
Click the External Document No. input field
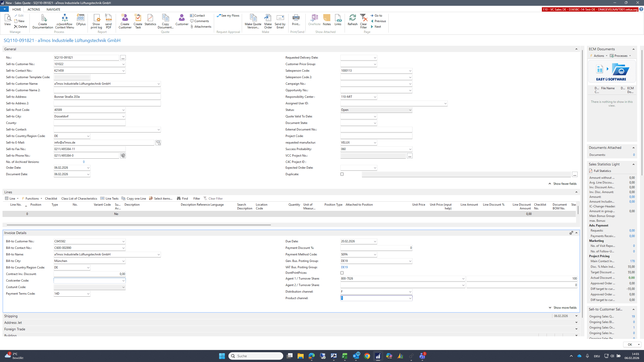click(x=376, y=129)
